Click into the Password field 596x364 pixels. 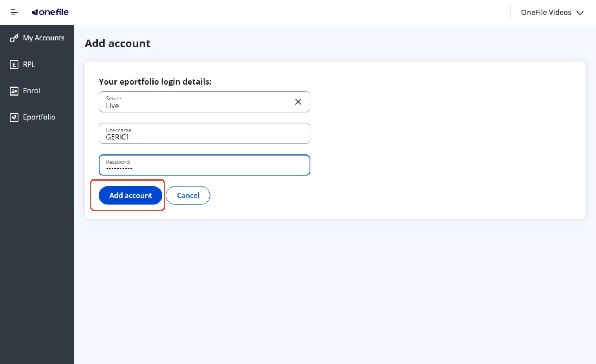pyautogui.click(x=204, y=165)
